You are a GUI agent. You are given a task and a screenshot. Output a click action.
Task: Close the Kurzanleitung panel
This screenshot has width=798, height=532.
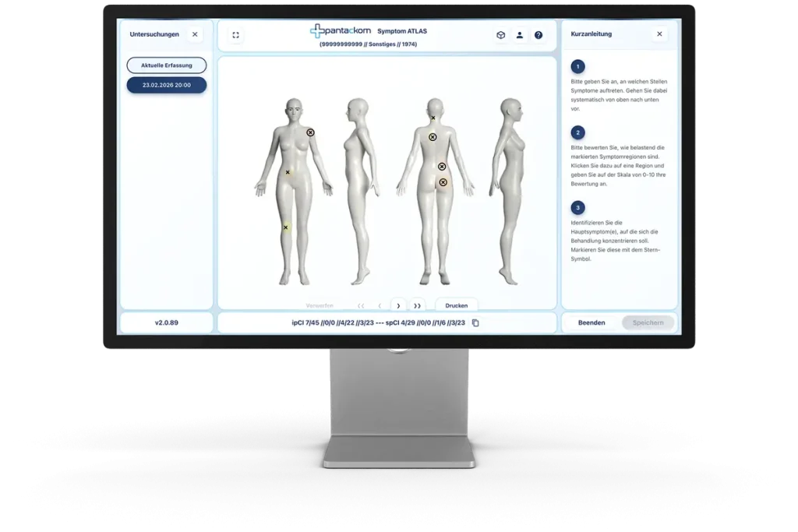click(659, 34)
